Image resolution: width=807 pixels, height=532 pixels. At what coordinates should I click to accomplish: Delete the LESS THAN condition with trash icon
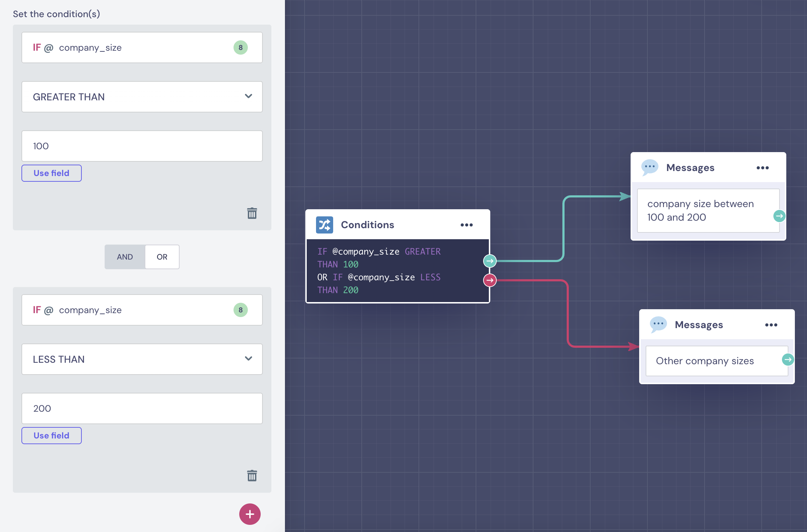(x=252, y=476)
